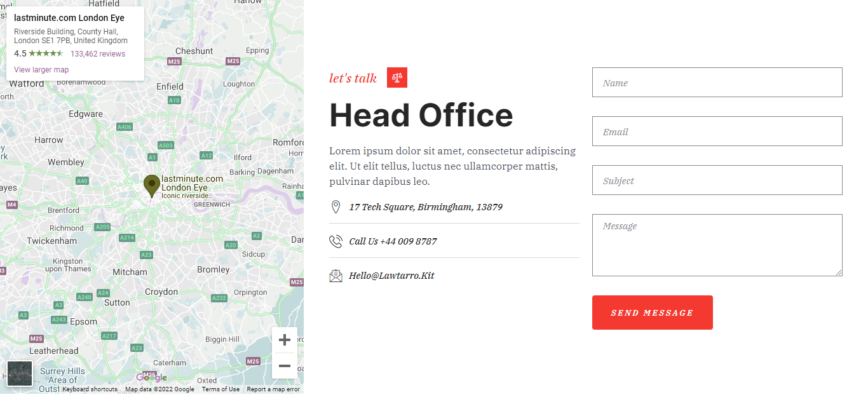Click Twickenham label on the map
The height and width of the screenshot is (397, 868).
[x=52, y=241]
